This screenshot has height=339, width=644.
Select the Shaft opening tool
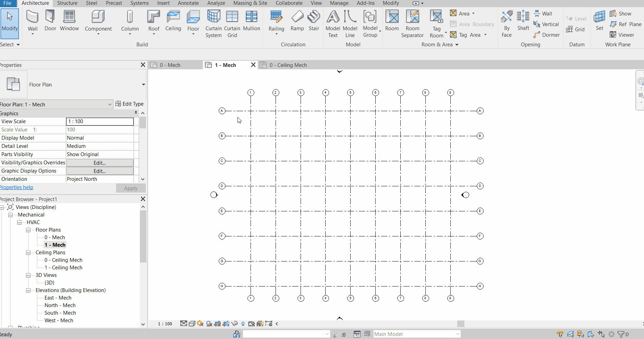tap(523, 21)
